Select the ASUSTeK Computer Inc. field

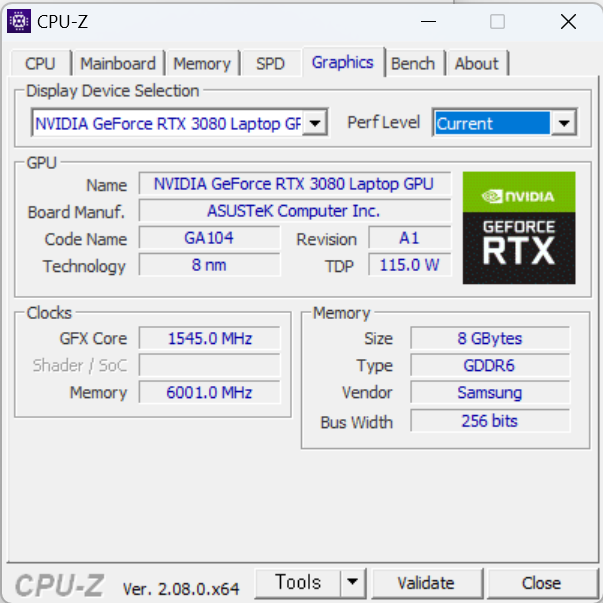(295, 211)
